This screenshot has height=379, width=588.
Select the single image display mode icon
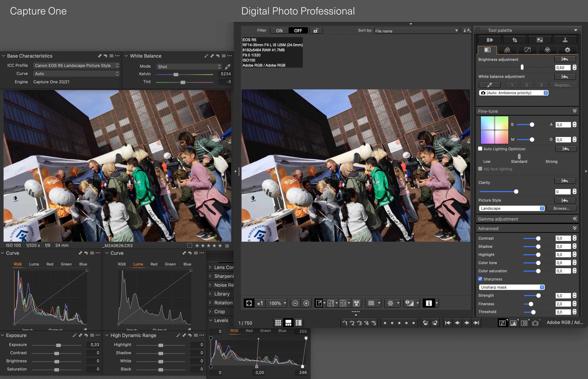319,303
